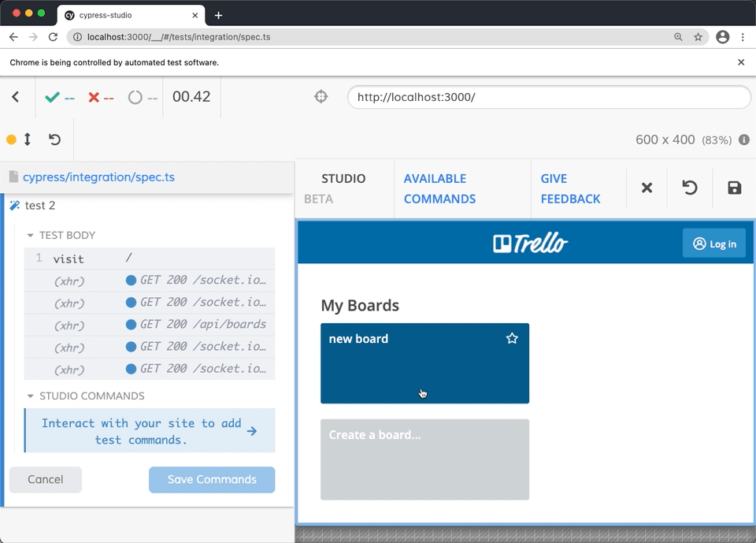
Task: Click the 'Create a board...' tile
Action: 424,459
